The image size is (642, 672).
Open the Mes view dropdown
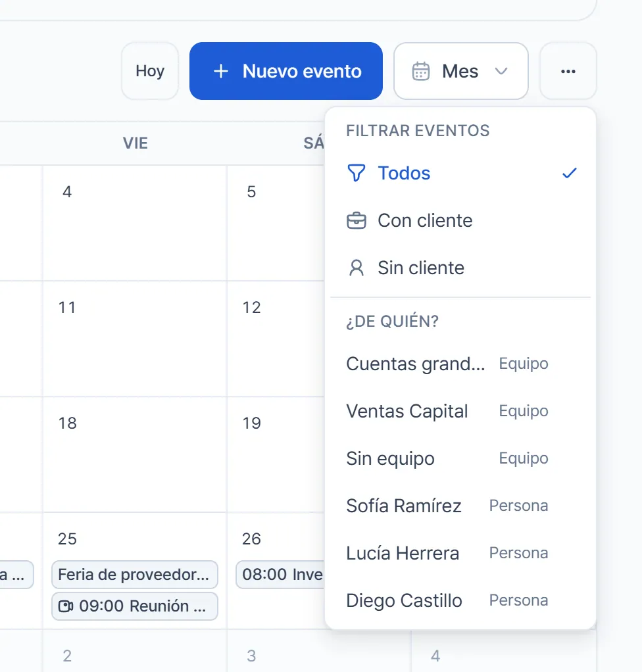pos(460,71)
